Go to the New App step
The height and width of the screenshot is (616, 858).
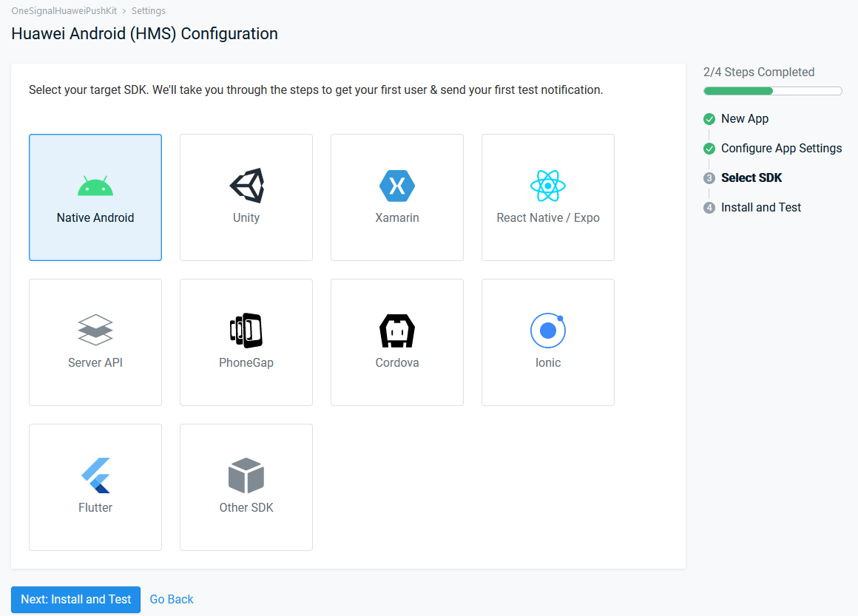[x=745, y=119]
